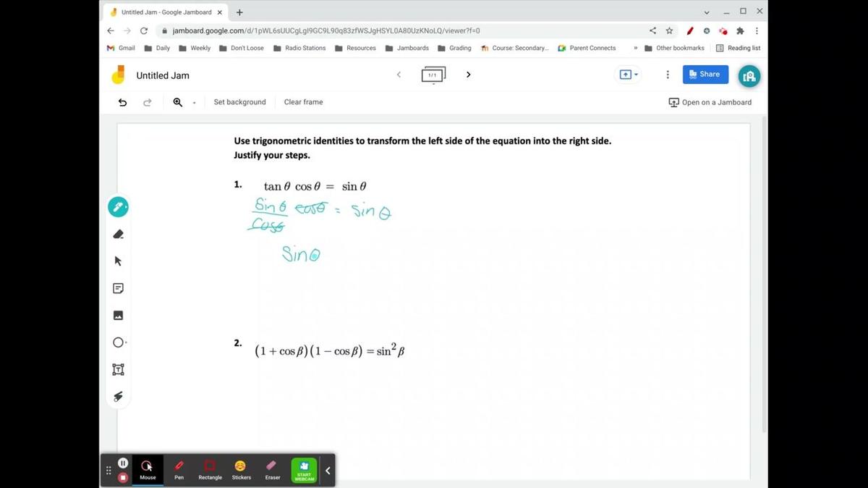Choose the Select arrow tool

(119, 261)
